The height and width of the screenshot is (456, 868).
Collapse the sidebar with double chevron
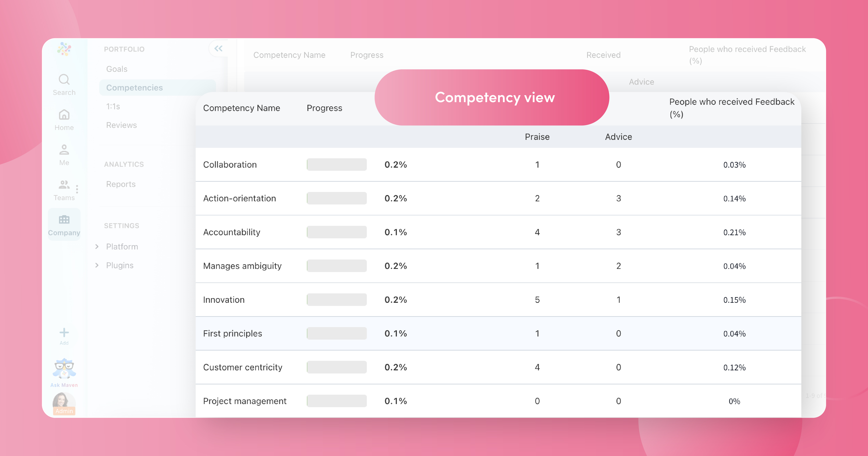(x=218, y=49)
